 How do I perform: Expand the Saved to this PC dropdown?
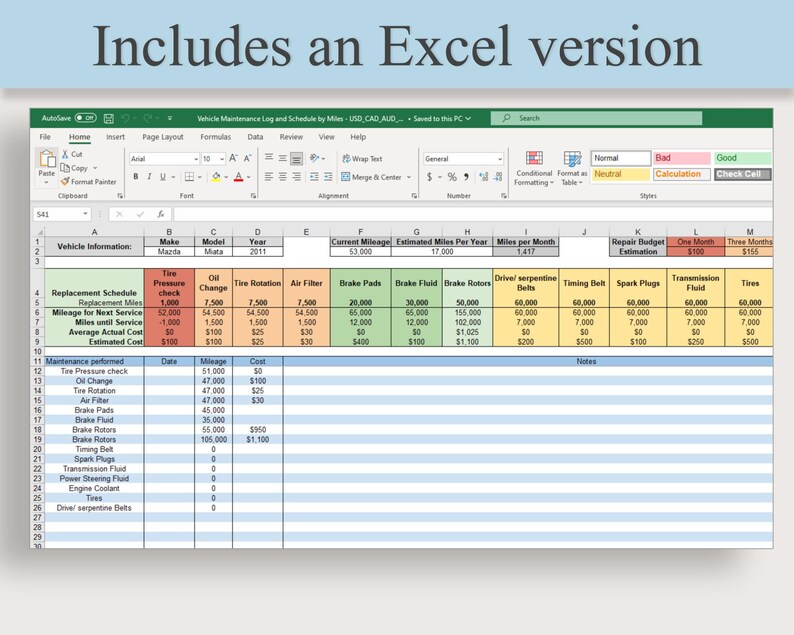click(x=468, y=118)
